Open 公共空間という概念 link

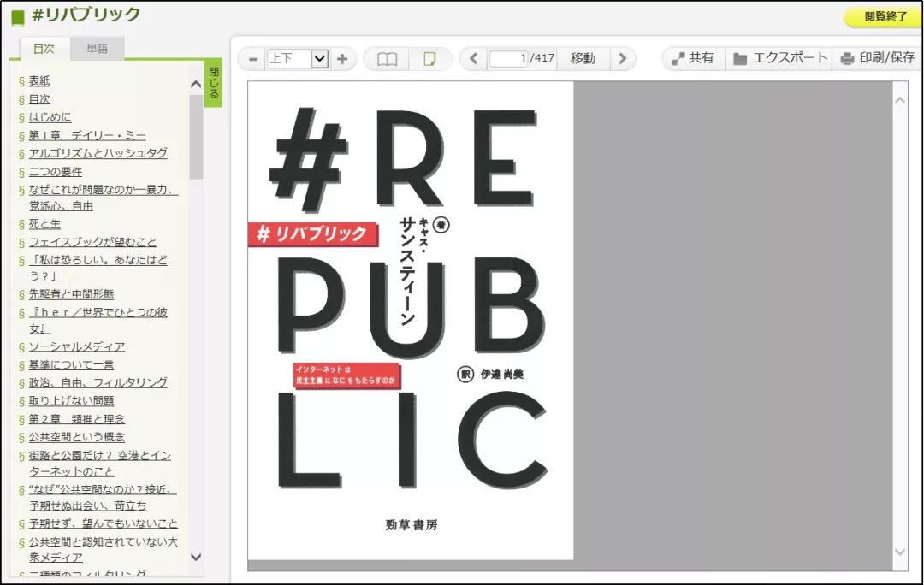click(77, 437)
